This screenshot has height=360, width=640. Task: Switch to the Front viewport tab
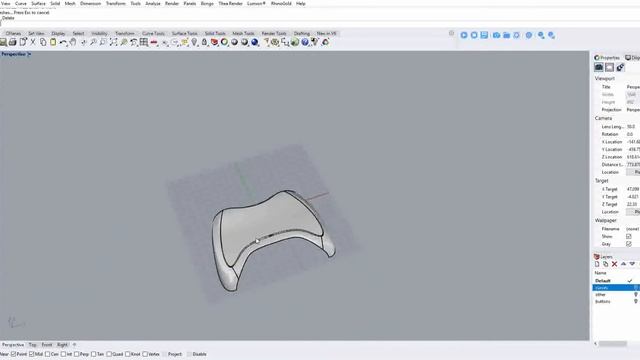point(47,345)
